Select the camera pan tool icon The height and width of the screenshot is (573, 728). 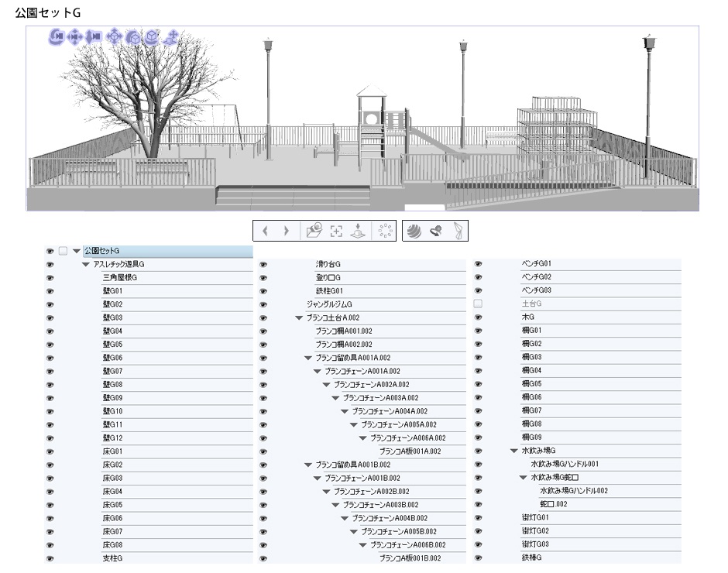point(75,39)
